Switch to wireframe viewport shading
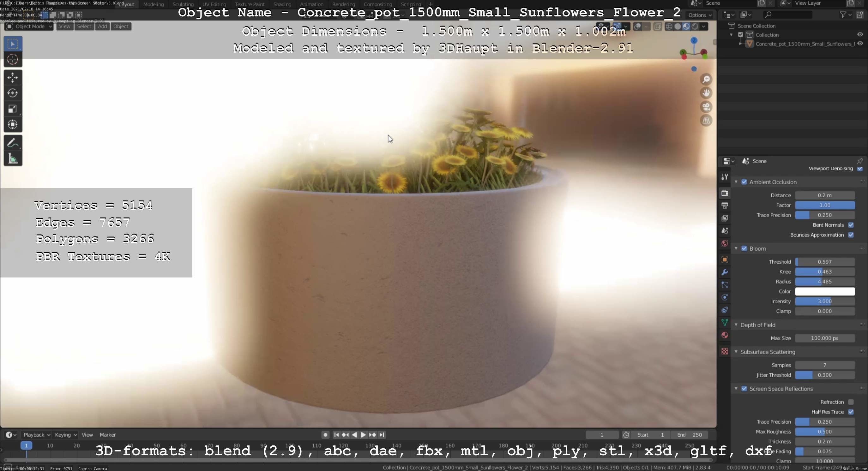The height and width of the screenshot is (471, 868). click(669, 27)
